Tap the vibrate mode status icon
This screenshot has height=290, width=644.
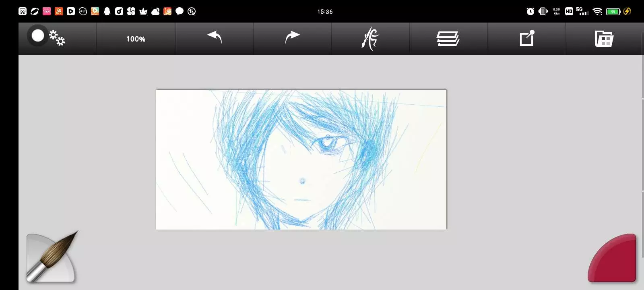coord(543,11)
